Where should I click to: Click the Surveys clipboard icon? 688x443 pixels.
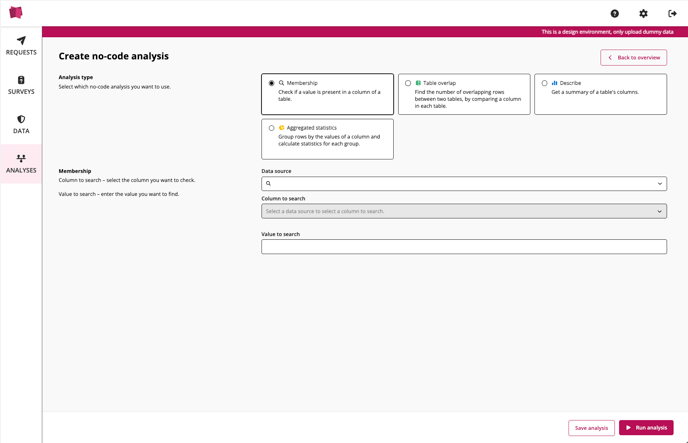coord(21,80)
